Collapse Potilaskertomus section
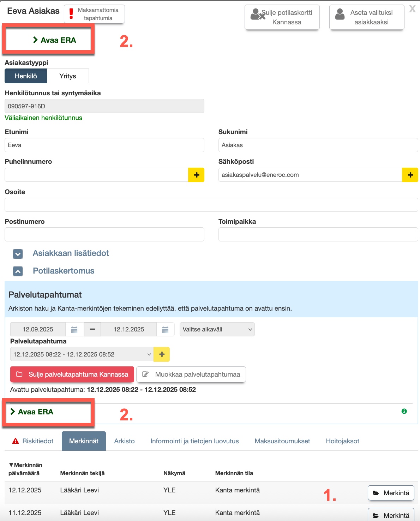The image size is (420, 521). click(18, 271)
